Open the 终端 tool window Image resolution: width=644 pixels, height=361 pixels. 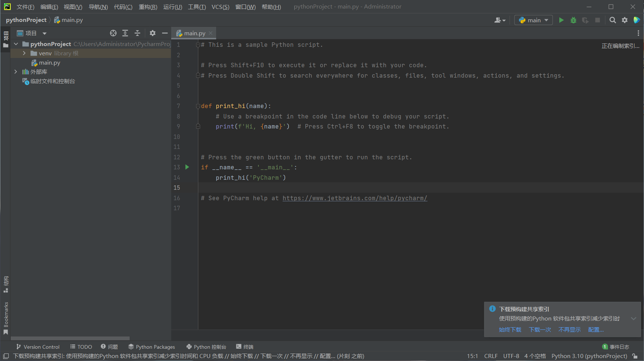coord(245,347)
